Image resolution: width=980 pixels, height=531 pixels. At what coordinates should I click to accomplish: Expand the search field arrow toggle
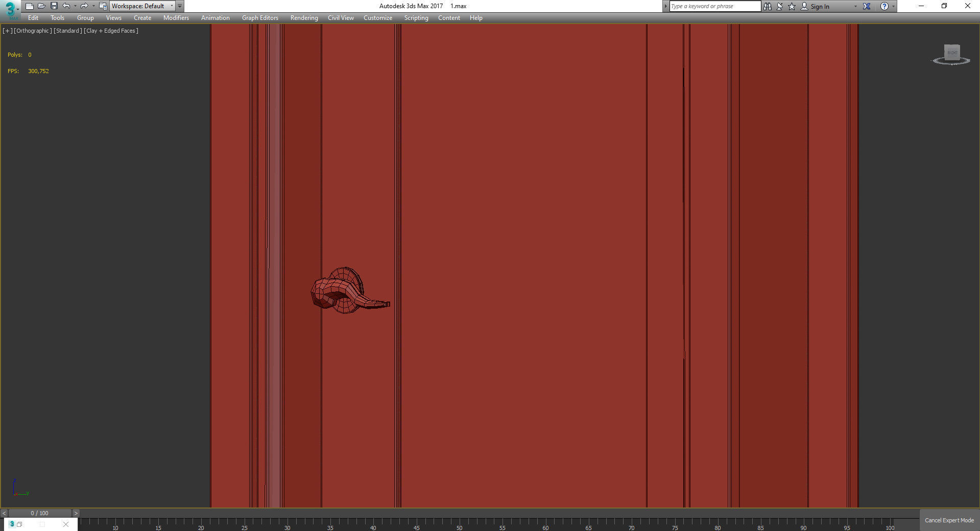pyautogui.click(x=665, y=6)
